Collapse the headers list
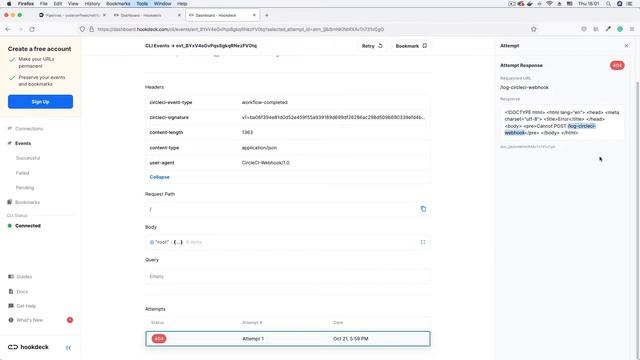The image size is (640, 360). (x=160, y=177)
